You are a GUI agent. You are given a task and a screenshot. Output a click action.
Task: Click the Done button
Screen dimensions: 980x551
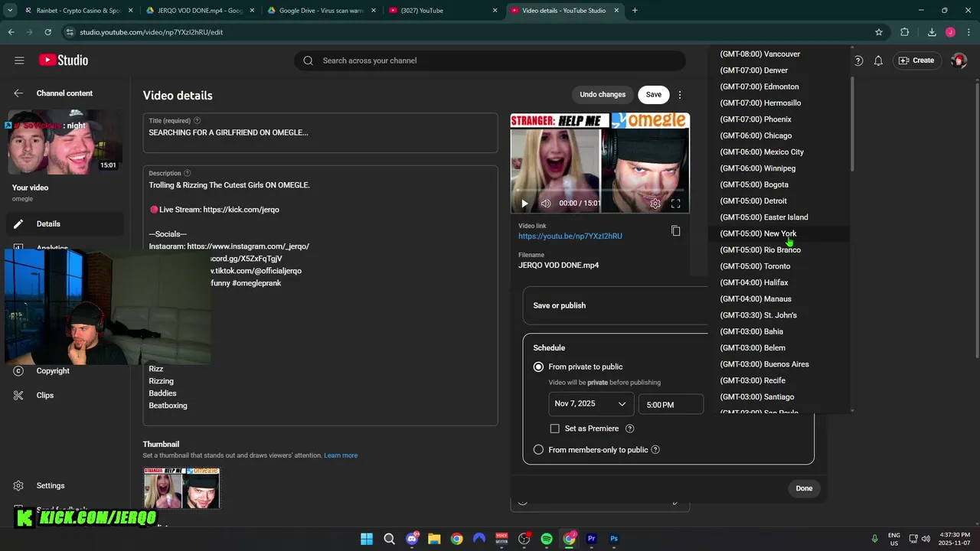coord(804,488)
